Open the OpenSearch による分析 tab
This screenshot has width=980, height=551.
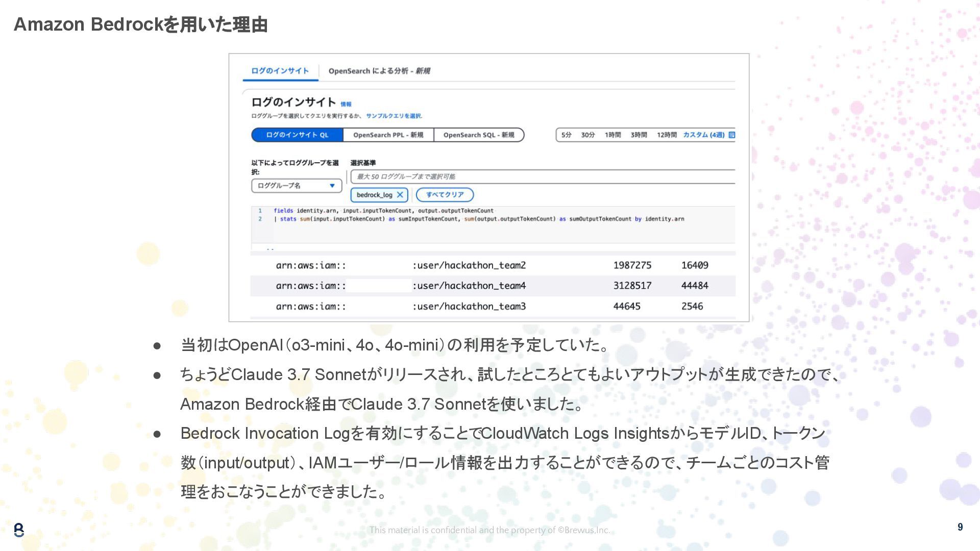click(379, 71)
